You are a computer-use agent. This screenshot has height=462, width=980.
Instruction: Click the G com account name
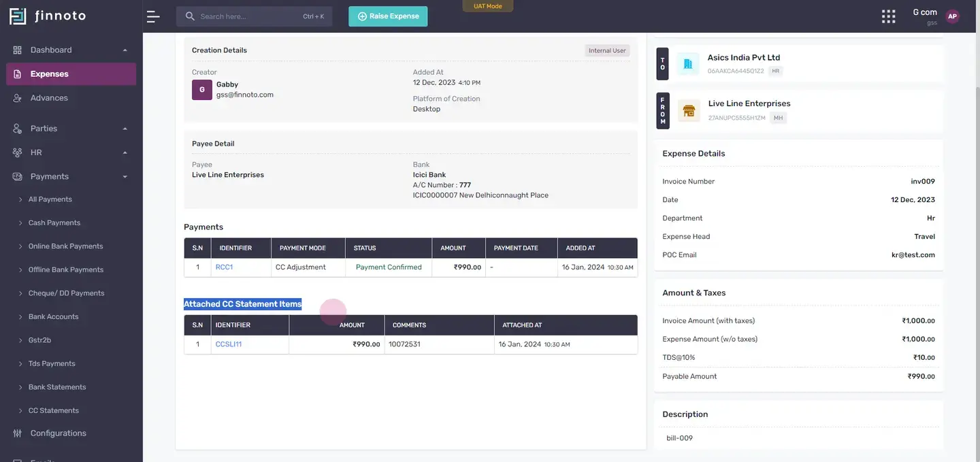coord(925,12)
